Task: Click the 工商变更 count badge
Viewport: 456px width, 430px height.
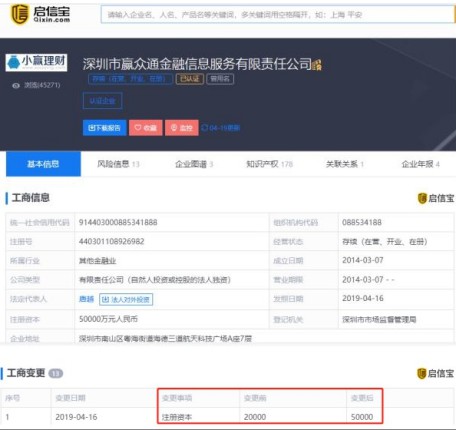Action: tap(56, 373)
